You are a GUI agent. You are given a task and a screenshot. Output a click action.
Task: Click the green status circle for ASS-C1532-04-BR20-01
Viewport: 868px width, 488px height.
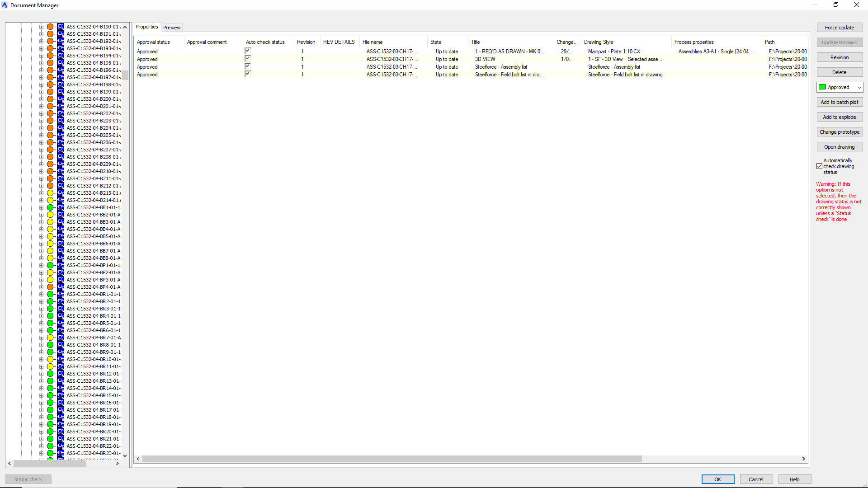50,432
